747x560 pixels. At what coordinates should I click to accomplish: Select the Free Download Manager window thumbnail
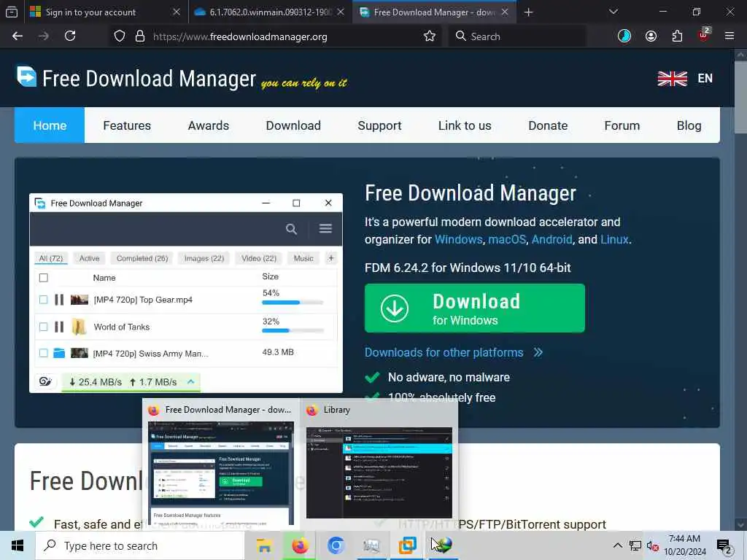[220, 472]
